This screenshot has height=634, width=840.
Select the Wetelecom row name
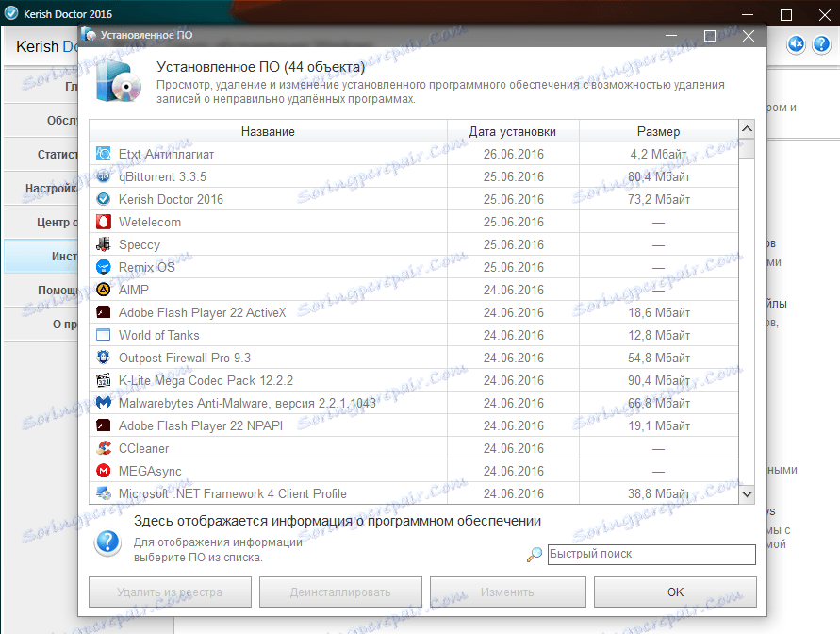pyautogui.click(x=150, y=222)
